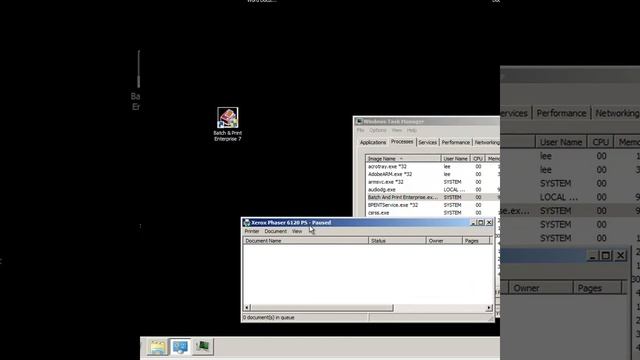Click the '0 document(s) in queue' status bar text
This screenshot has height=360, width=640.
(x=269, y=318)
